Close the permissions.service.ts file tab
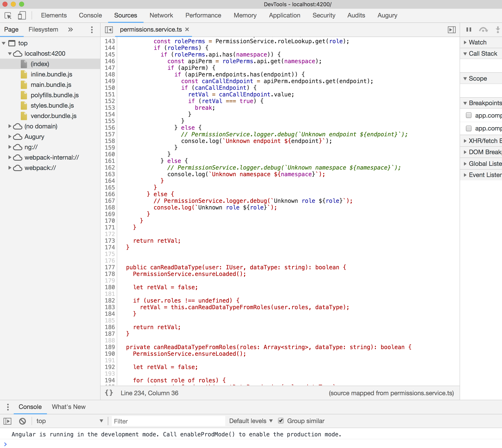Viewport: 502px width, 448px height. 187,29
